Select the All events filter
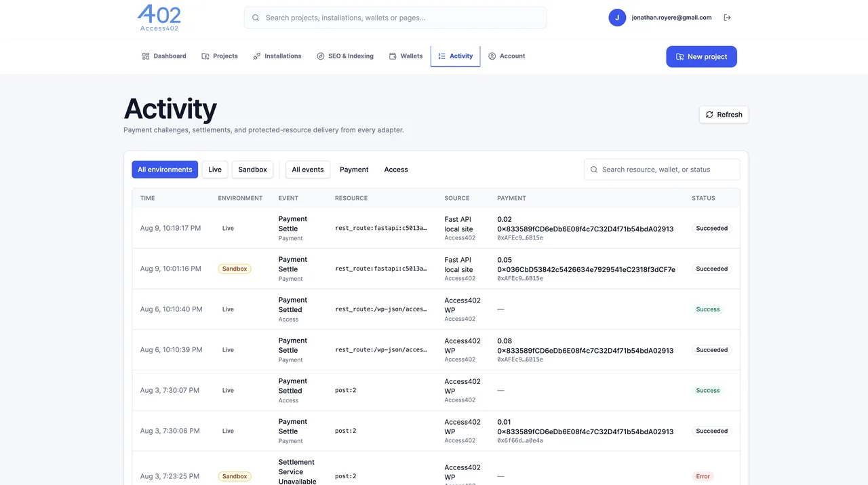Screen dimensions: 868x485 308,170
